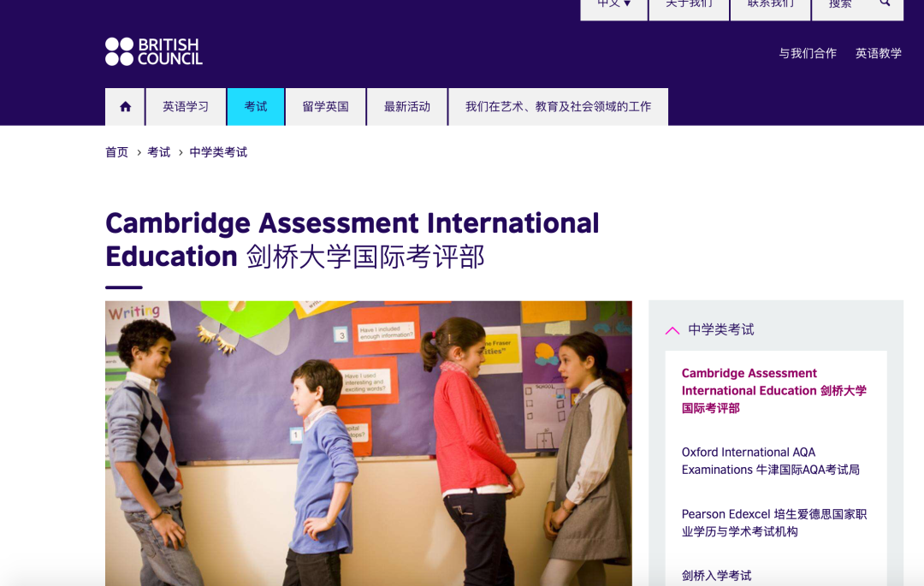Open 我们在艺术、教育及社会领域的工作 tab
This screenshot has height=586, width=924.
tap(558, 107)
